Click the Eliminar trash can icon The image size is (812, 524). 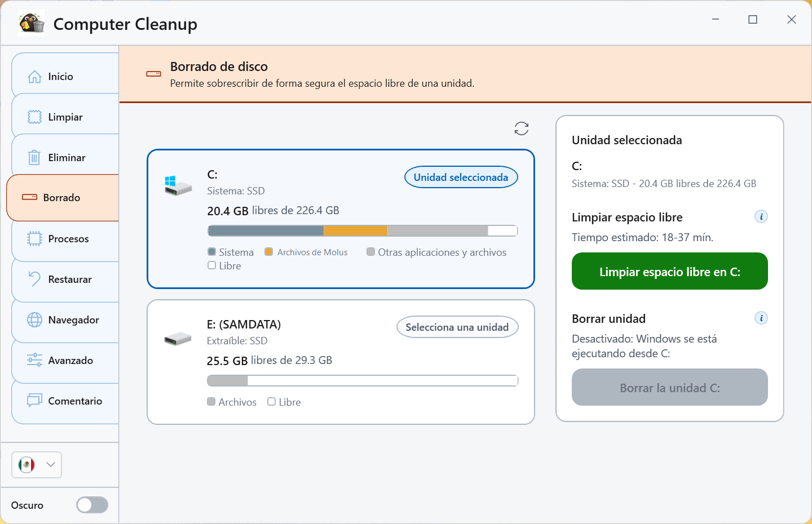[34, 158]
